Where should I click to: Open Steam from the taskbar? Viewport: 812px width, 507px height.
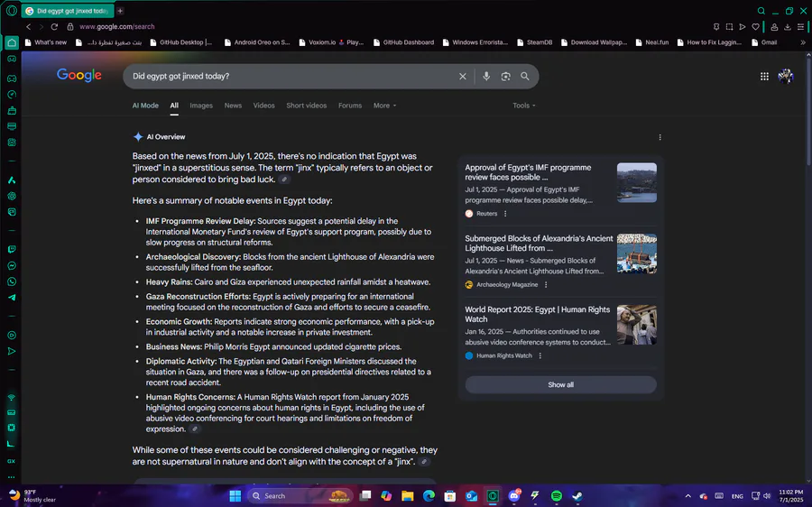[x=577, y=495]
